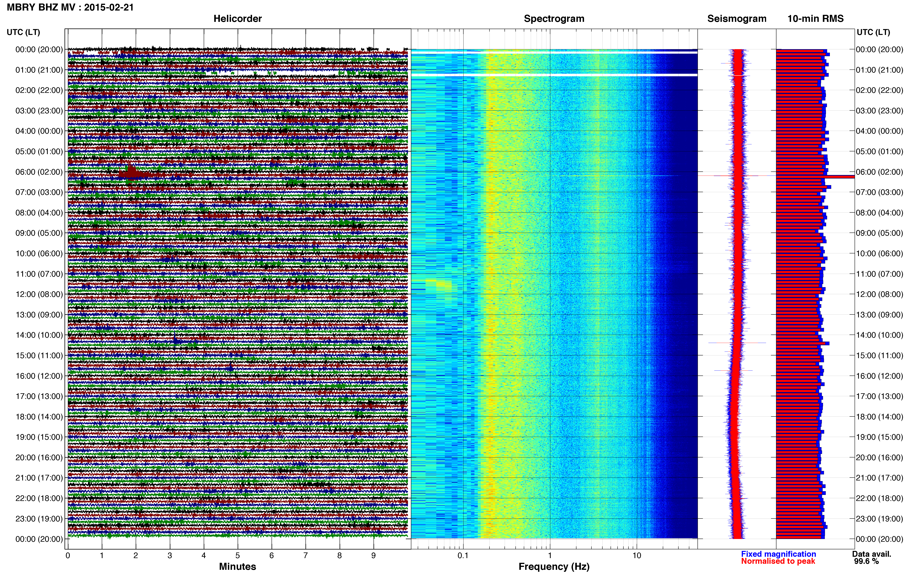Click the '99.6 %' availability value

pyautogui.click(x=866, y=561)
